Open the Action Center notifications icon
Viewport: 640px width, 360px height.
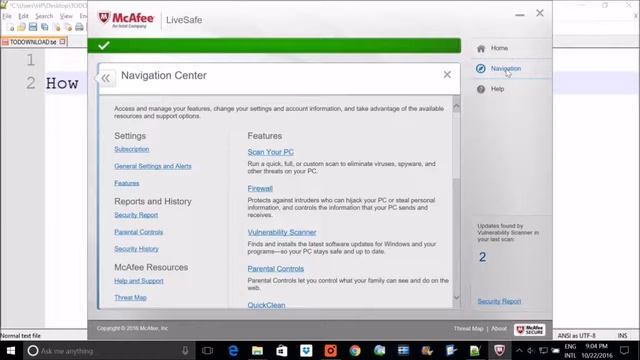[x=624, y=351]
